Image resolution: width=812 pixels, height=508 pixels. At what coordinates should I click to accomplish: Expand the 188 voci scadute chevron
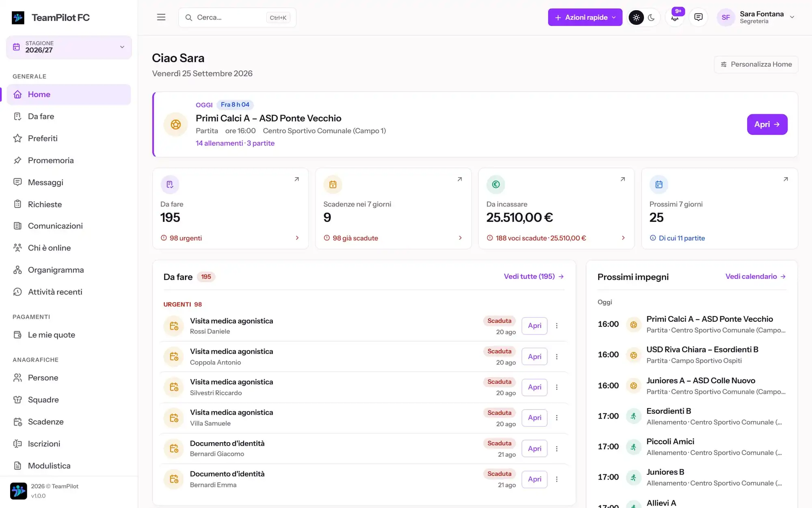pos(623,238)
